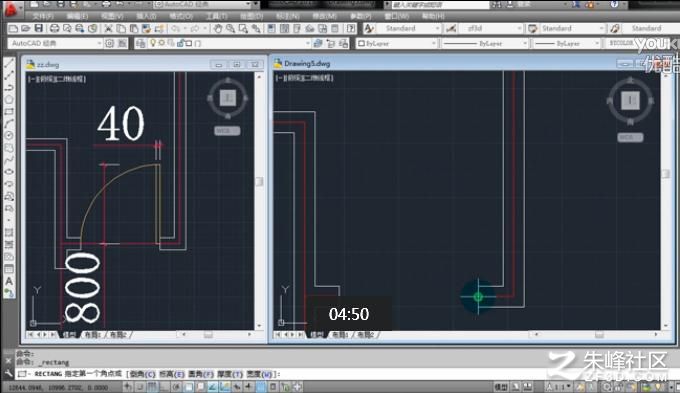This screenshot has height=393, width=680.
Task: Click the Open file folder icon
Action: point(26,29)
